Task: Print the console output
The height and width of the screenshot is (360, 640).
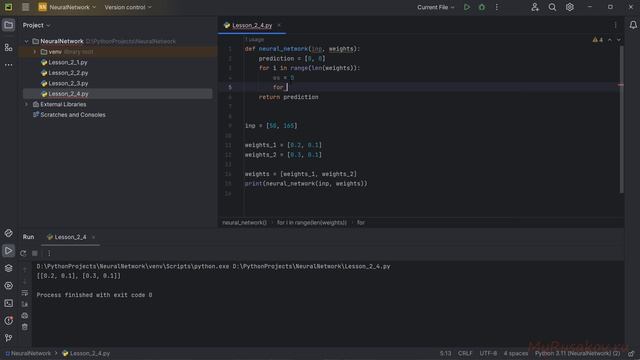Action: 24,316
